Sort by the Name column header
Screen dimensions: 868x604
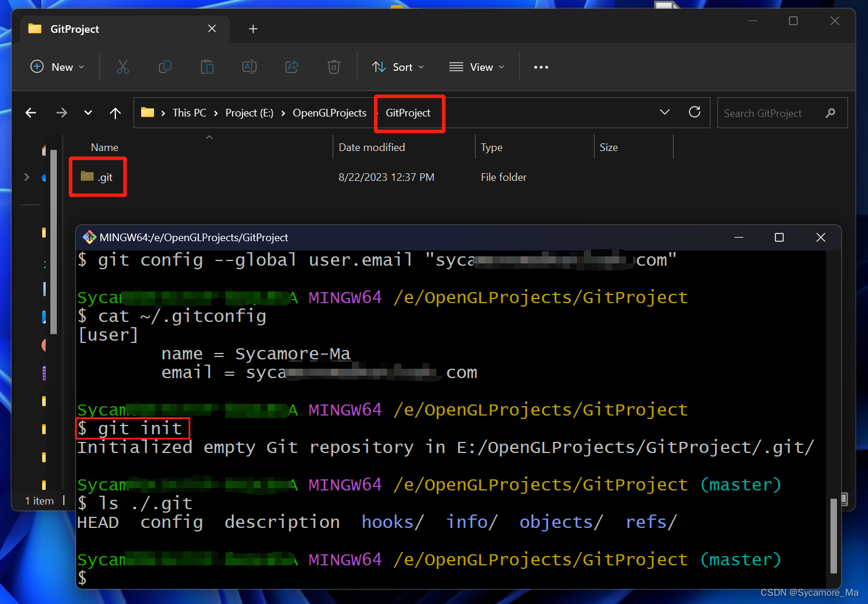point(105,147)
